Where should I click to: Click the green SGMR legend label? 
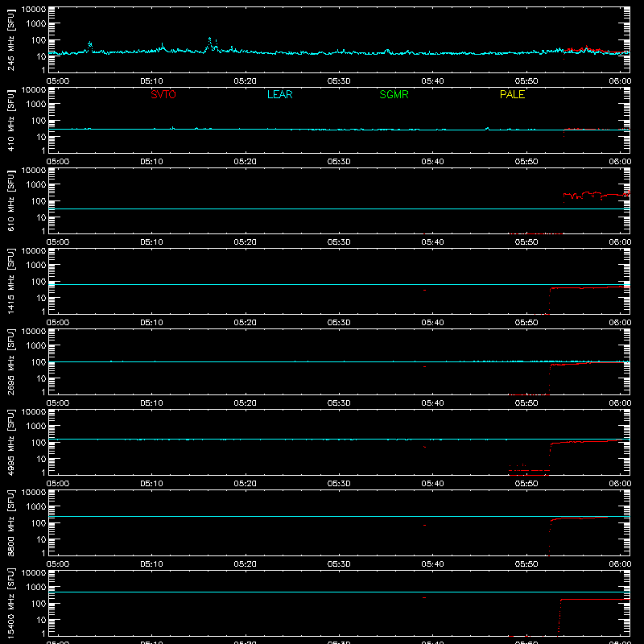(394, 94)
